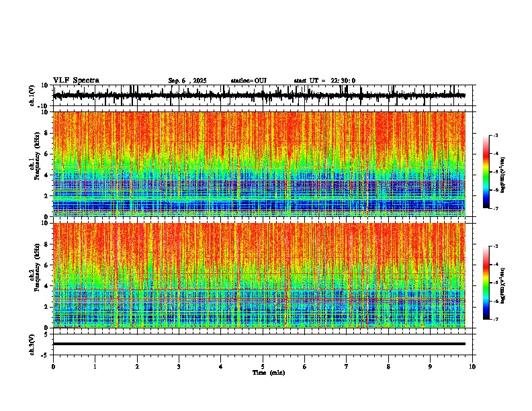532x411 pixels.
Task: Click the start UT '22:30: 0' text
Action: [x=343, y=81]
